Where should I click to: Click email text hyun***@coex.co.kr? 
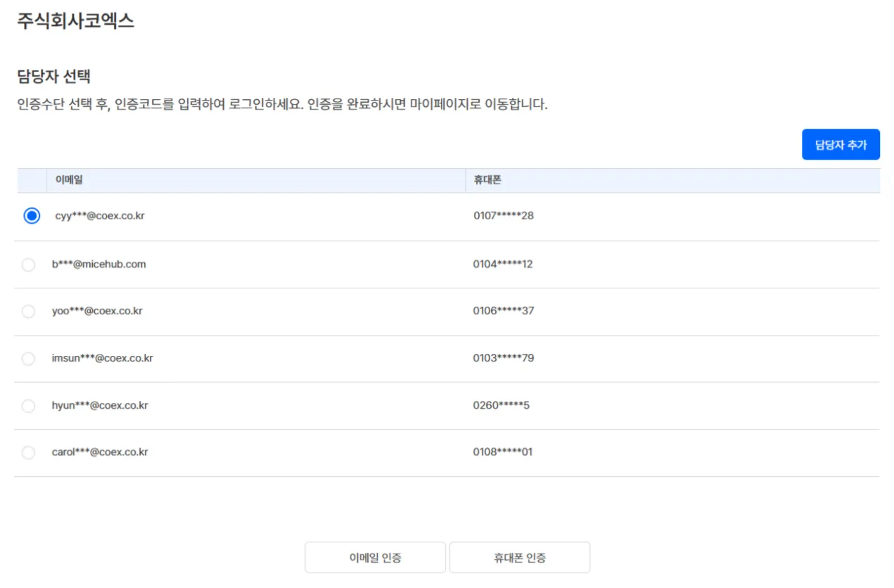(x=100, y=405)
